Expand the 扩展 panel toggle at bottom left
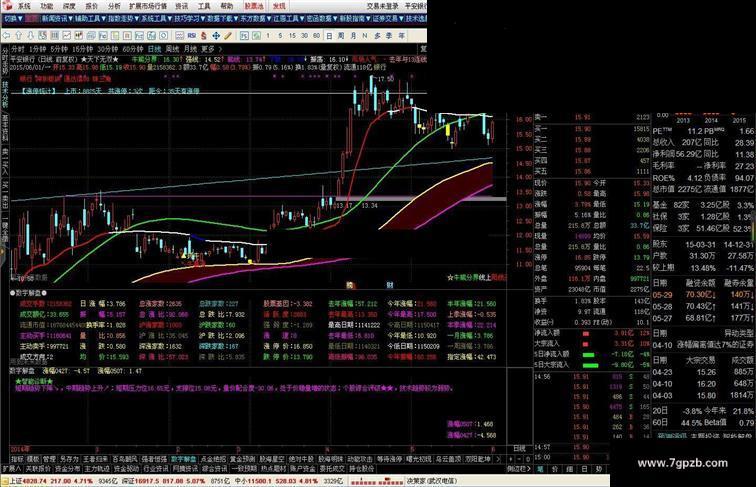Viewport: 756px width, 487px height. 12,468
